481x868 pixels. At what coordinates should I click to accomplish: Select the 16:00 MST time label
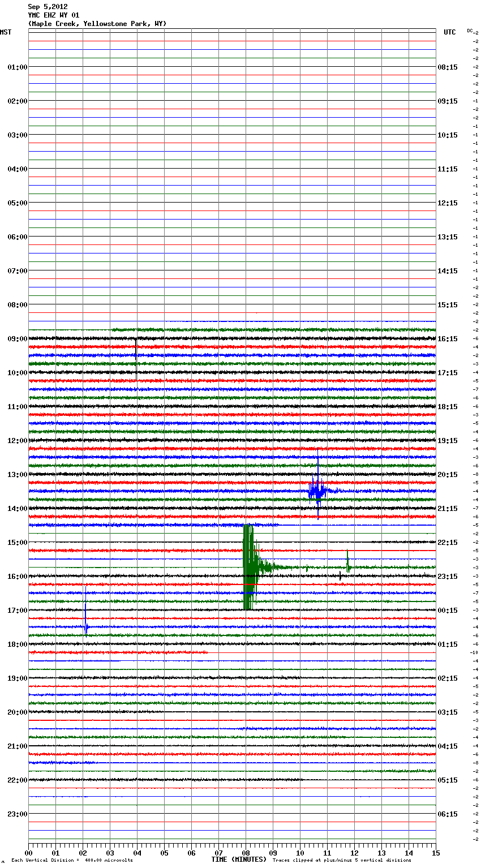tap(17, 577)
